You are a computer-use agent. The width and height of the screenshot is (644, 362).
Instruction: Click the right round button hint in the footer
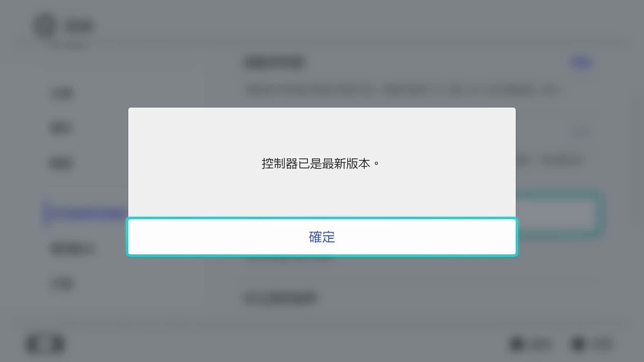592,344
